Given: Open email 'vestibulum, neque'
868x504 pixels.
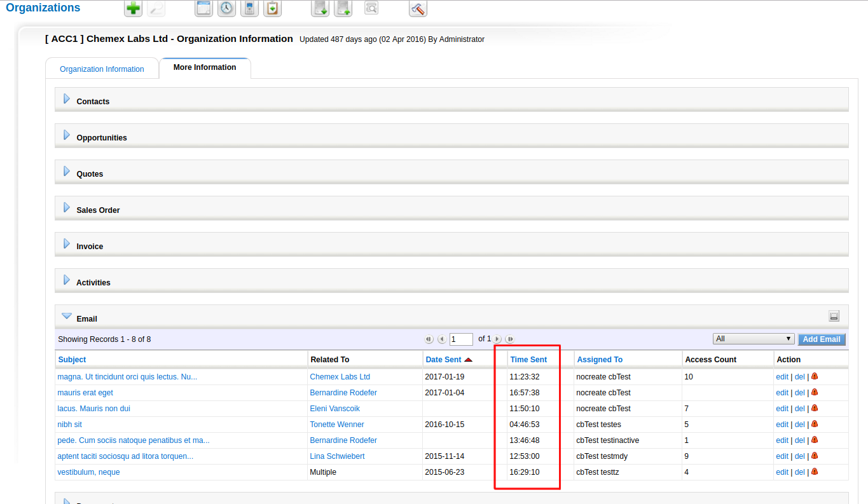Looking at the screenshot, I should point(88,472).
